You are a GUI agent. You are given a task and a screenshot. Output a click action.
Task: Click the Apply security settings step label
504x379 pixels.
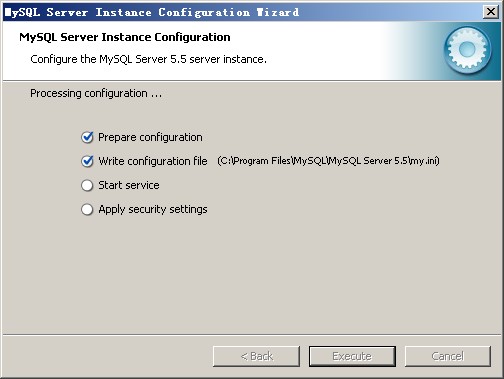pos(153,209)
